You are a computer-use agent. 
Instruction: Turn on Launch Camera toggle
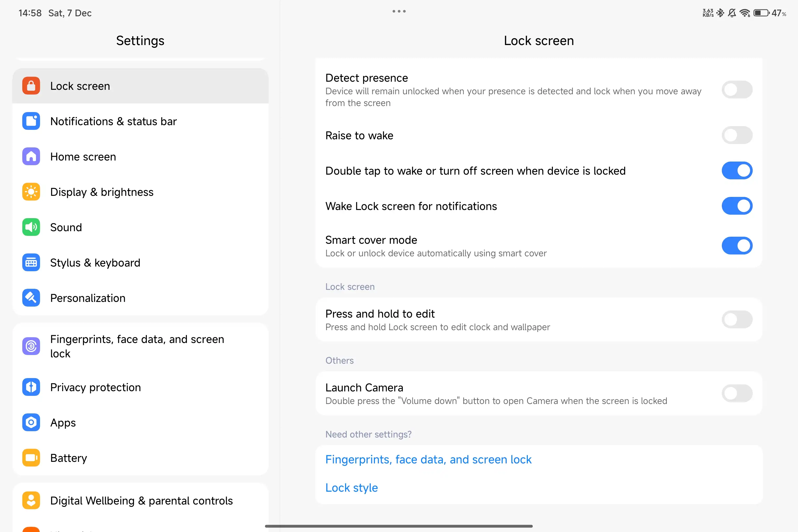[x=737, y=393]
